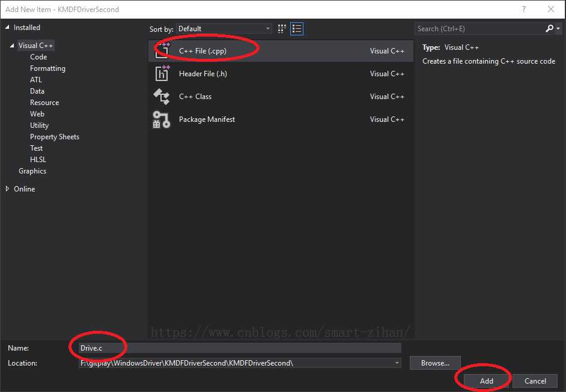The image size is (566, 392).
Task: Select the Code category
Action: [x=38, y=57]
